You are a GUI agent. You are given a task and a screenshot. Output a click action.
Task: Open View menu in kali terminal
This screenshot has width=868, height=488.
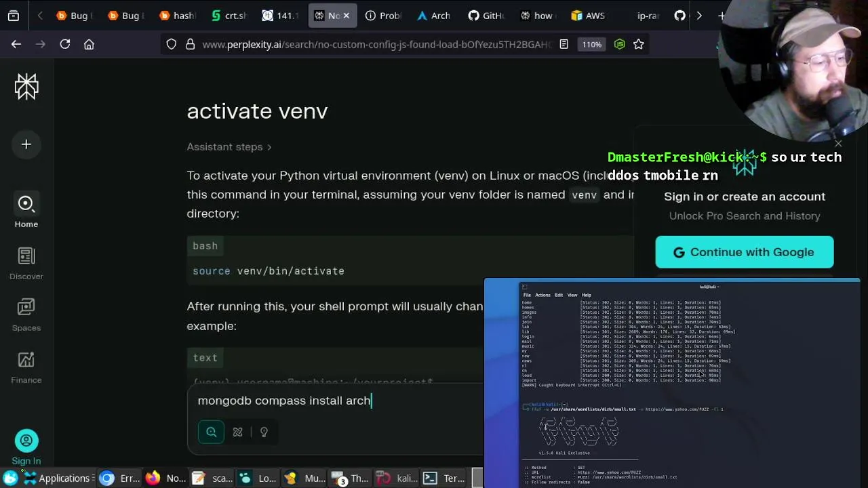coord(572,295)
